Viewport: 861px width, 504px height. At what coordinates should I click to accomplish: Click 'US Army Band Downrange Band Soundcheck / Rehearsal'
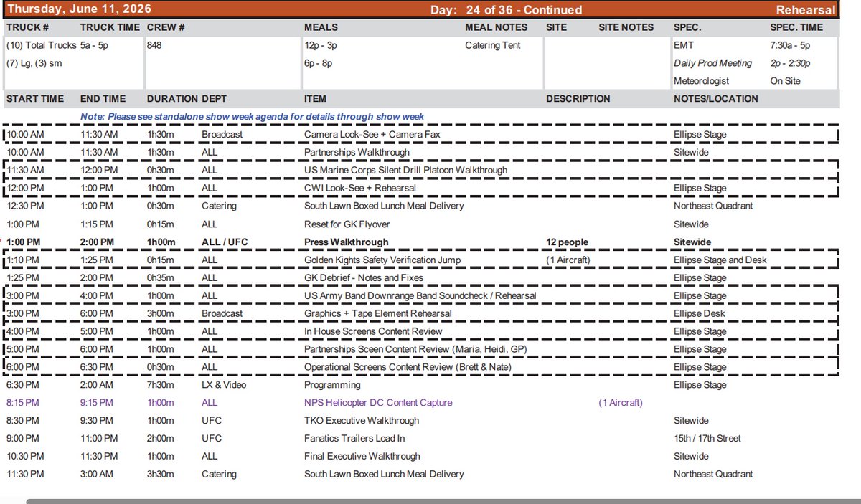(420, 296)
